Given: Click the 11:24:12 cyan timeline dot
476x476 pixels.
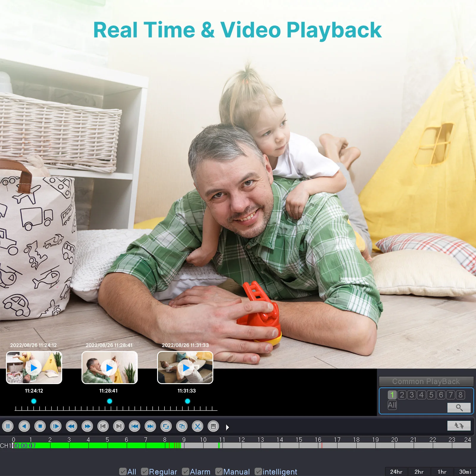Looking at the screenshot, I should pos(34,401).
